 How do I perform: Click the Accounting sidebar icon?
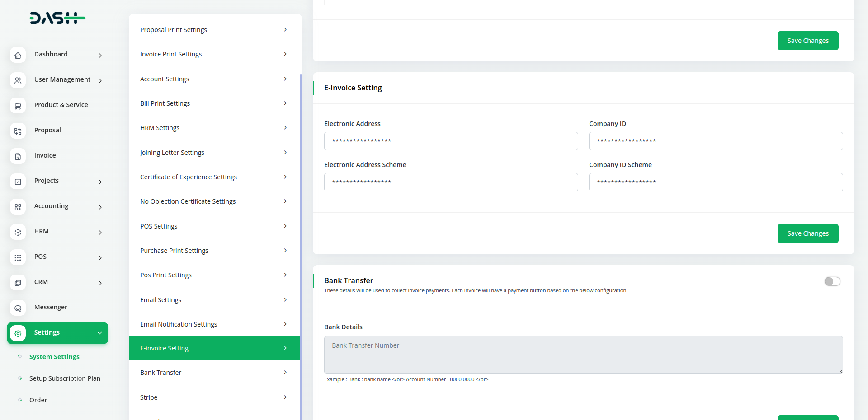18,207
